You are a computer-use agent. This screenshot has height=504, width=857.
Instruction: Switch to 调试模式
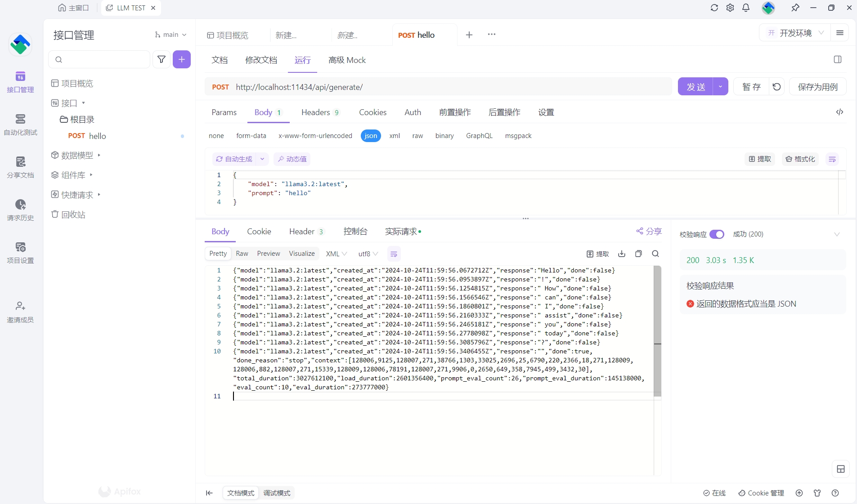(277, 493)
